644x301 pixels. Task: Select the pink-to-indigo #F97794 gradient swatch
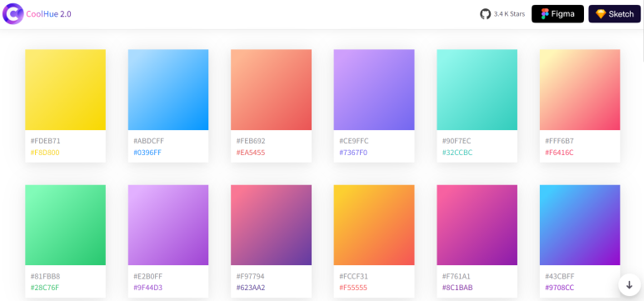point(271,225)
